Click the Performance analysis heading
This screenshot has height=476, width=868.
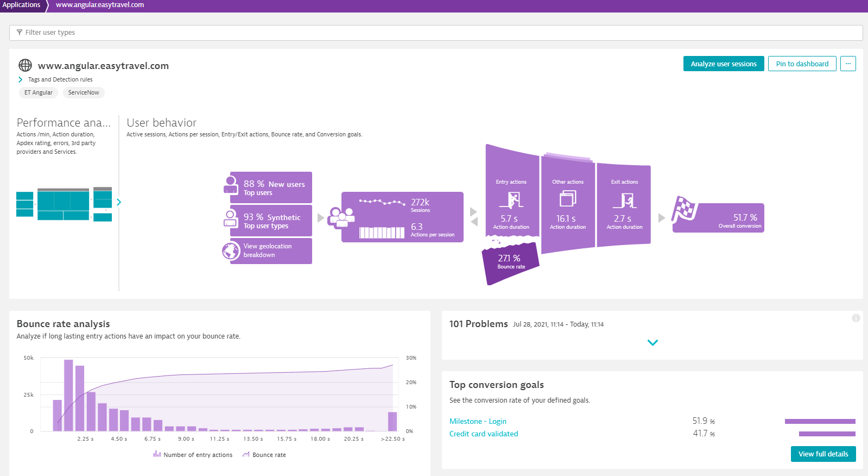coord(64,123)
